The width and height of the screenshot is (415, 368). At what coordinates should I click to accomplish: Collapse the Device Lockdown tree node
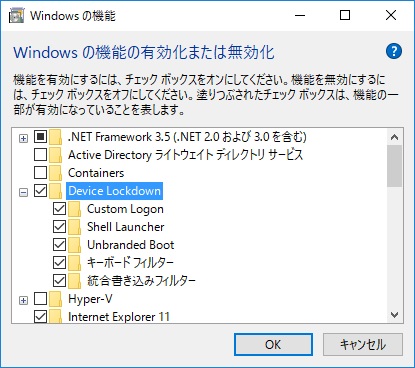pyautogui.click(x=23, y=192)
